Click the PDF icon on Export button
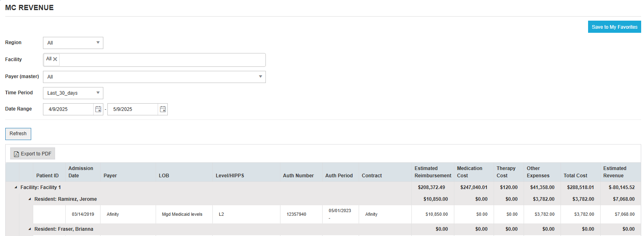The height and width of the screenshot is (236, 644). (x=17, y=154)
